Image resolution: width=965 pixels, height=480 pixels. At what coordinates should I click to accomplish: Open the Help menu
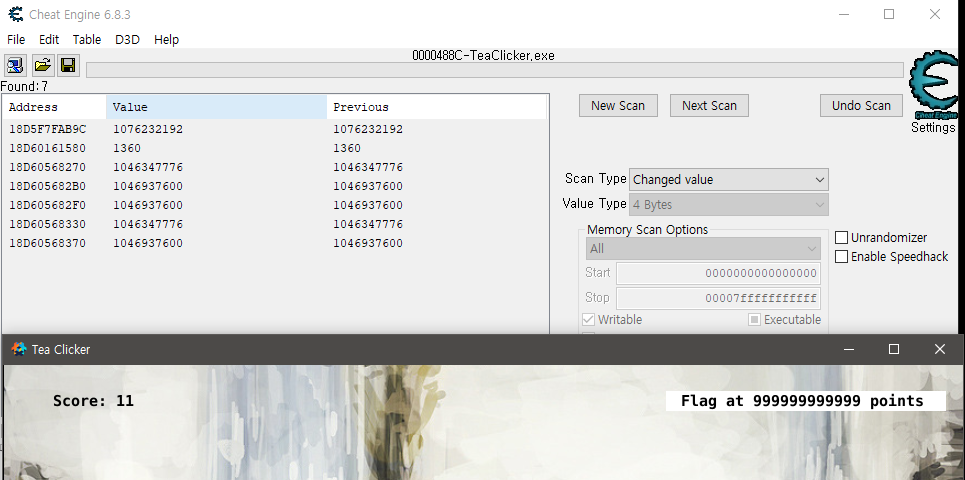[166, 39]
